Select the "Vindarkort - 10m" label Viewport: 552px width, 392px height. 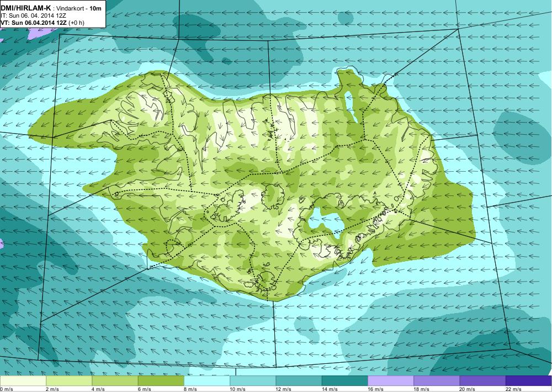point(79,8)
